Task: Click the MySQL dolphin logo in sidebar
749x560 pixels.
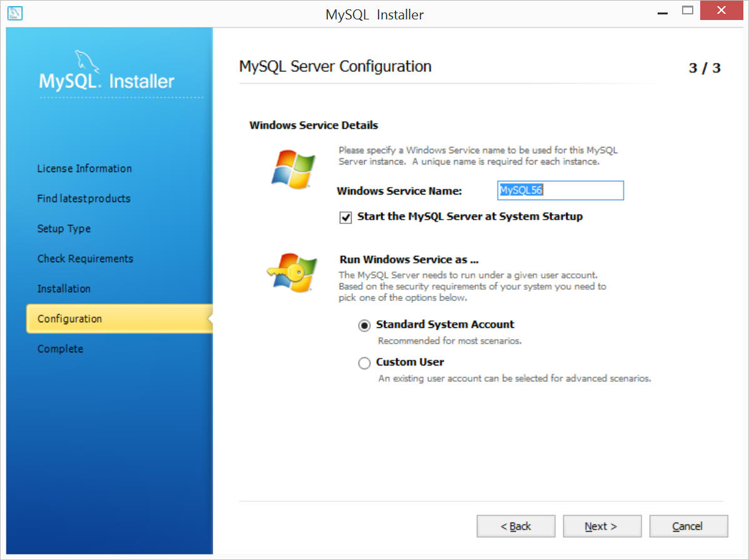Action: [87, 61]
